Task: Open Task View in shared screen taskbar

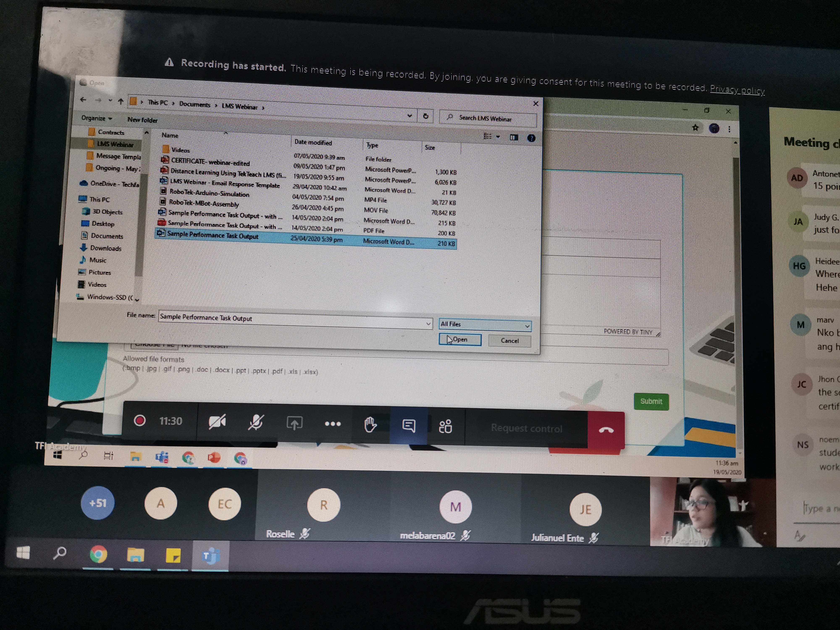Action: [x=109, y=456]
